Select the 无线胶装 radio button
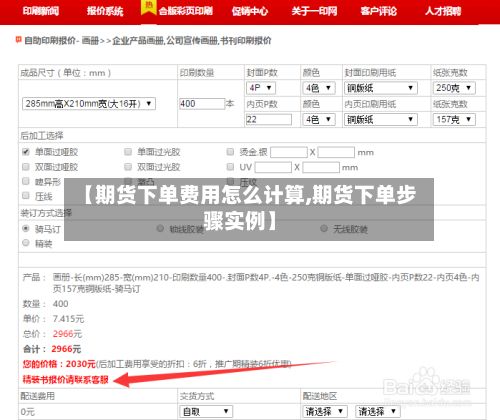The width and height of the screenshot is (500, 420). click(x=324, y=229)
